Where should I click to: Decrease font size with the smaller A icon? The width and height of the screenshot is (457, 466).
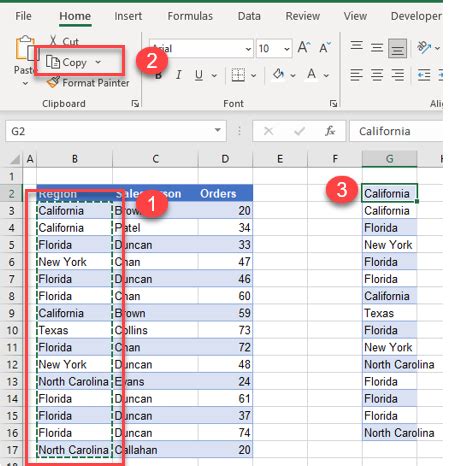[x=325, y=47]
